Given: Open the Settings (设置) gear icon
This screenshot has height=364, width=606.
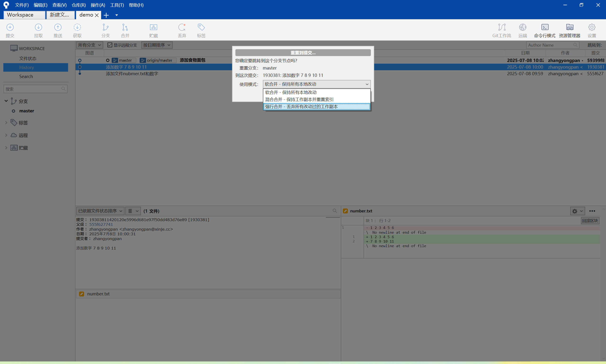Looking at the screenshot, I should (592, 27).
